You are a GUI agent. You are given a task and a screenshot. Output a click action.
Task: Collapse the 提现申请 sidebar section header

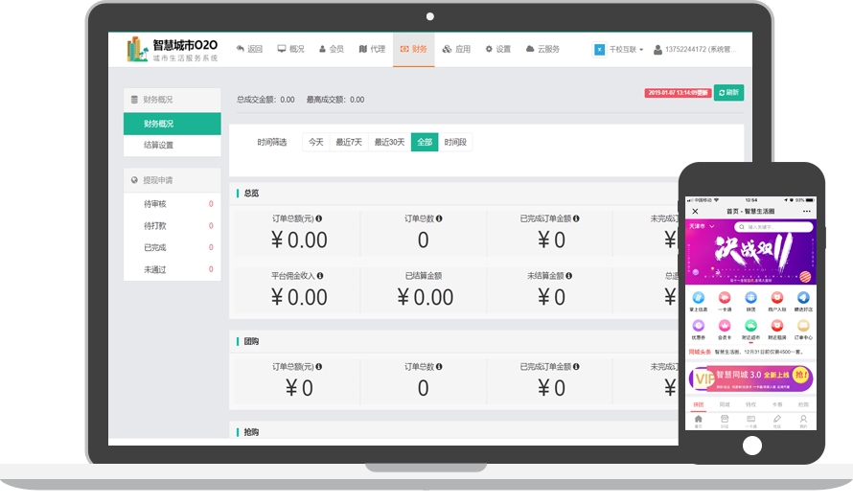coord(172,180)
